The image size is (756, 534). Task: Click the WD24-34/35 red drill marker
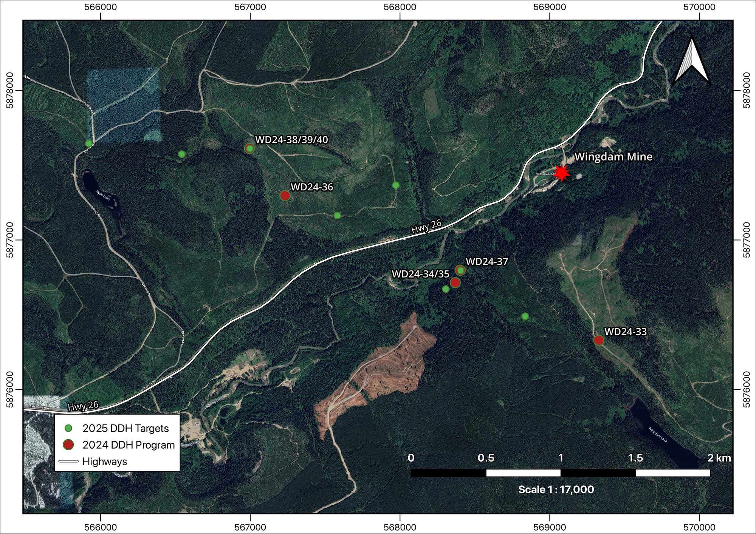pos(455,282)
